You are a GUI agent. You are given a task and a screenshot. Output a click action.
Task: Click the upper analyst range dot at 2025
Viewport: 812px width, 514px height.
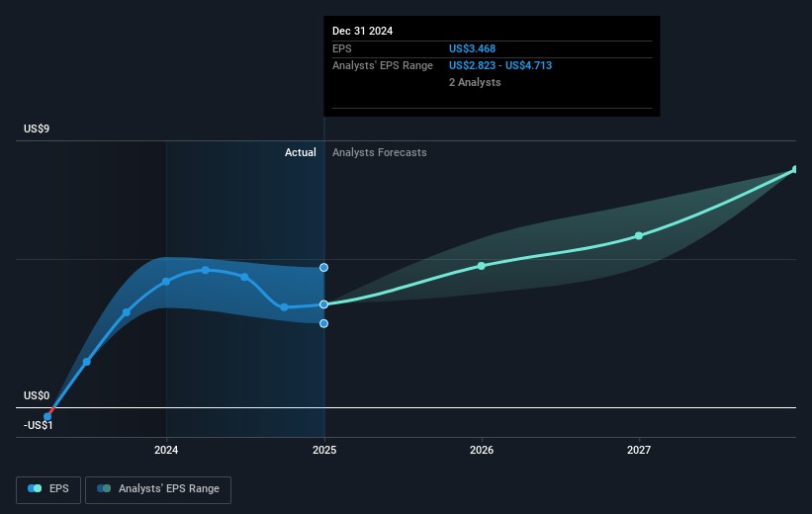323,267
